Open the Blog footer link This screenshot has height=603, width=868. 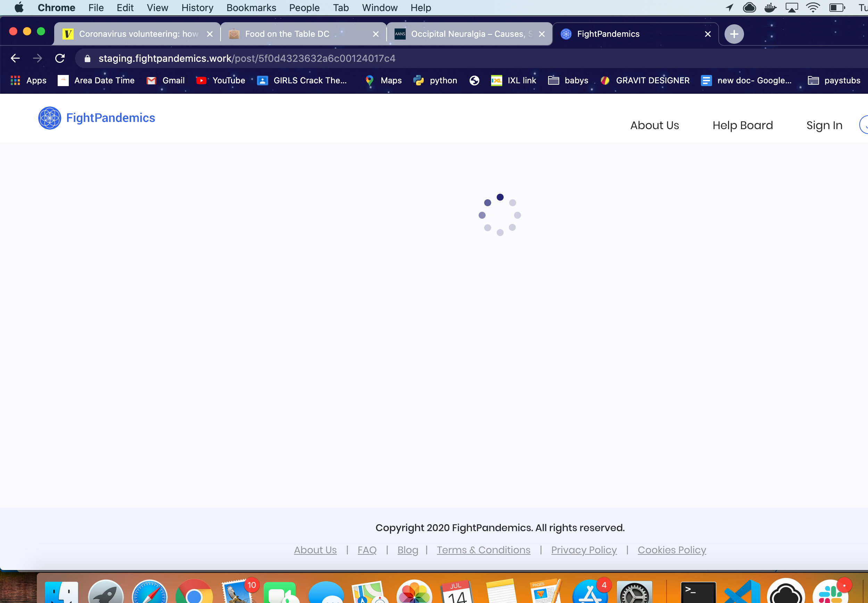click(x=407, y=550)
